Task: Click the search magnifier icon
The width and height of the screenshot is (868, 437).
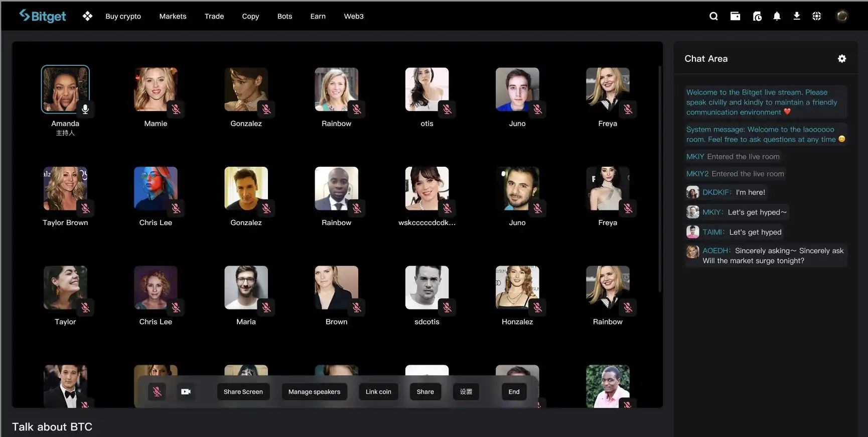Action: [x=713, y=16]
